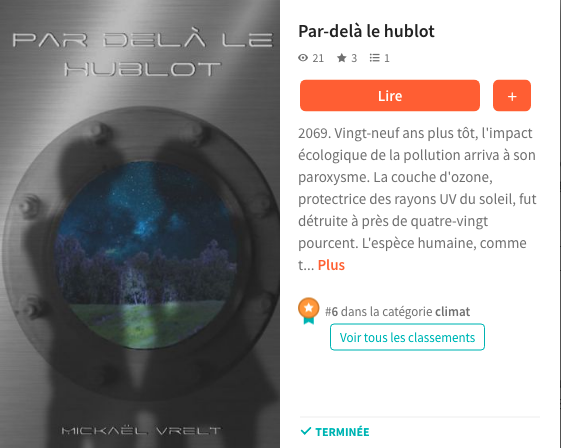The image size is (561, 448).
Task: Open Voir tous les classements
Action: 408,337
